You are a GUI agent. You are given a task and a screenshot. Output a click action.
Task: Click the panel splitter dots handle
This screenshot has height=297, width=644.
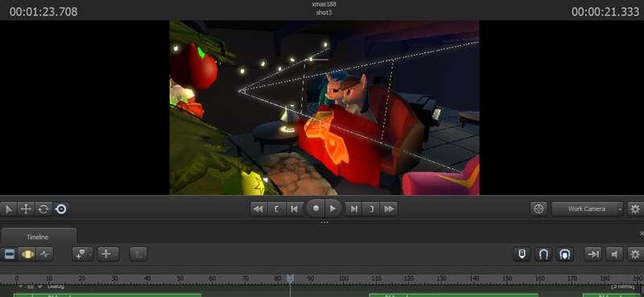324,222
